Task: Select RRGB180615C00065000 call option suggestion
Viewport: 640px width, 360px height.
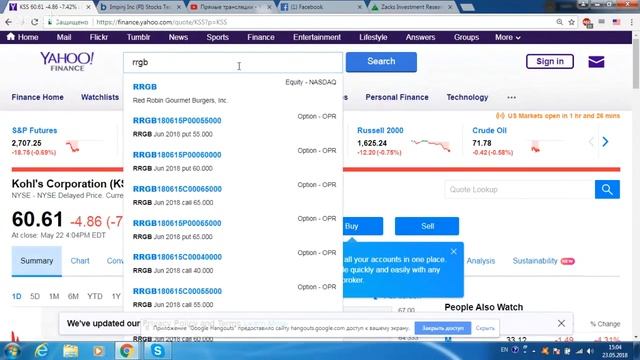Action: coord(233,195)
